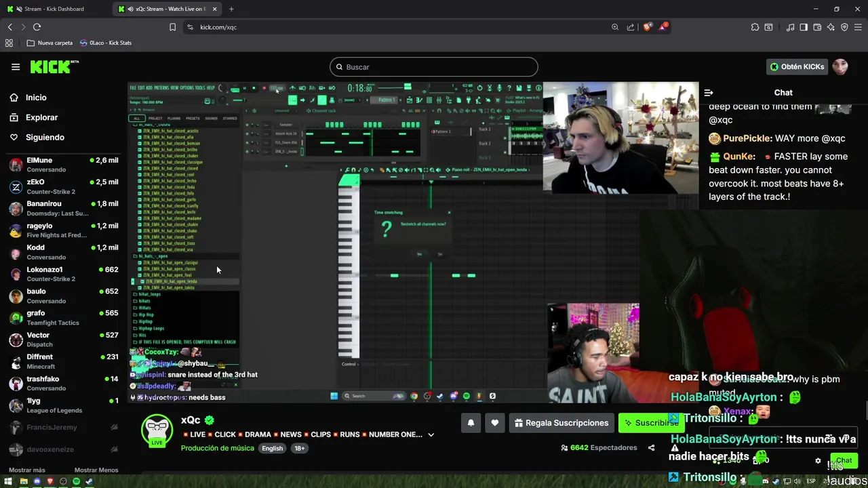The image size is (868, 488).
Task: Select baulo in the followed channels
Action: (x=63, y=296)
